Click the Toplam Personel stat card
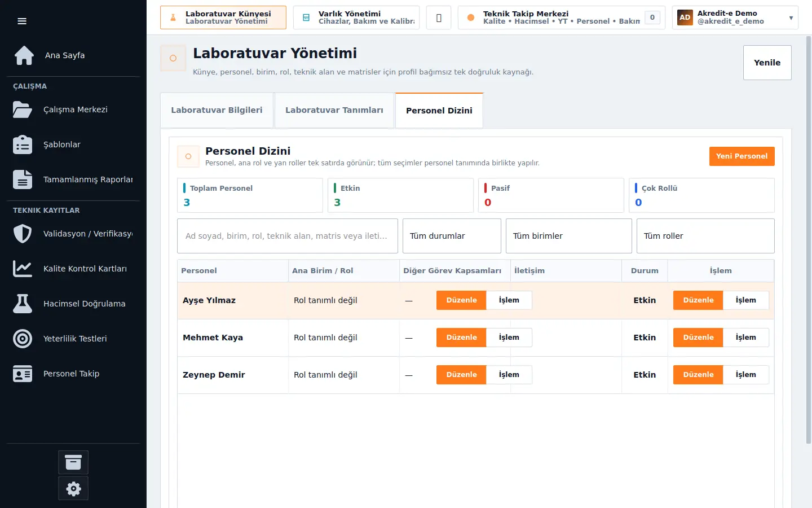This screenshot has width=812, height=508. point(250,195)
